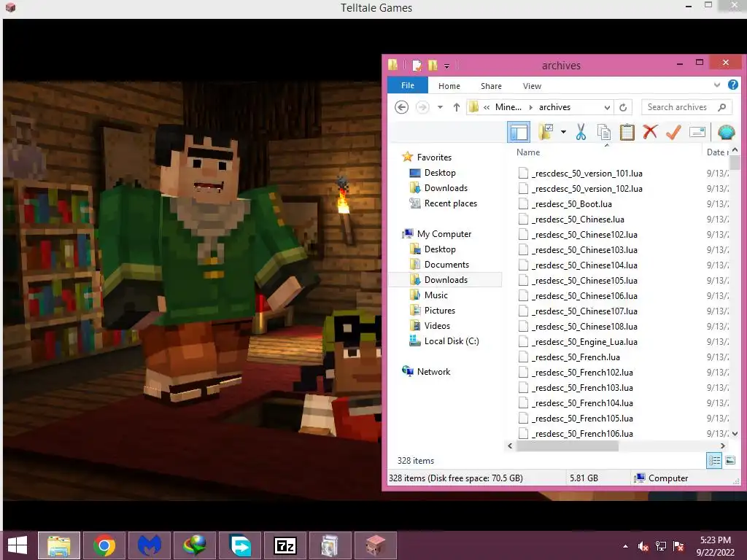Switch to large icons view
Image resolution: width=747 pixels, height=560 pixels.
pos(729,461)
